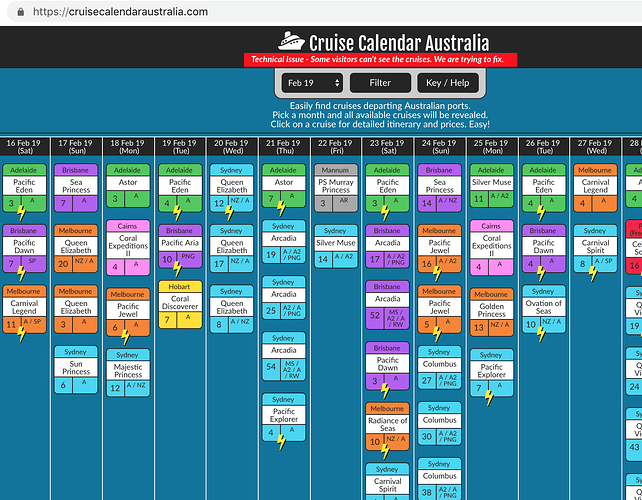Open 30-night Columbus cruise from Sydney
Image resolution: width=642 pixels, height=500 pixels.
439,423
